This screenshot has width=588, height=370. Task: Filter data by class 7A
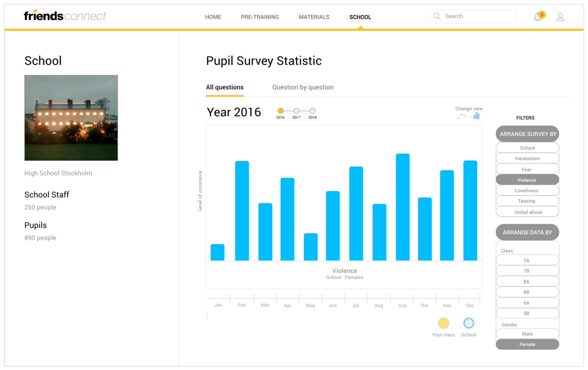[528, 260]
